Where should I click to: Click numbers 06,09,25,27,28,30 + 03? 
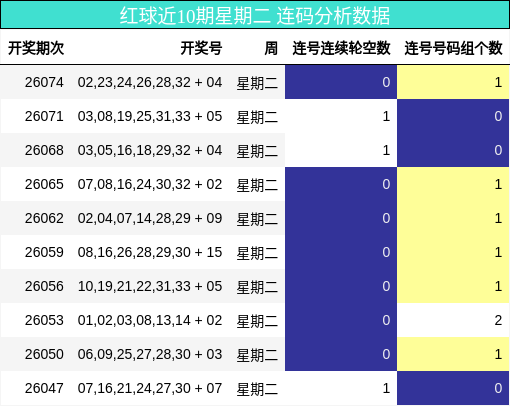(150, 354)
